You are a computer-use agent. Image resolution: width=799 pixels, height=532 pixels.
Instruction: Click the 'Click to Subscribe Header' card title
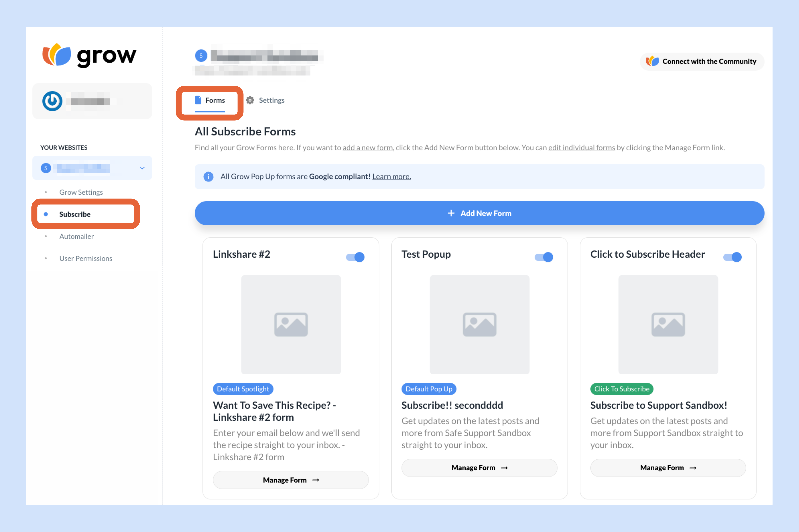tap(648, 254)
